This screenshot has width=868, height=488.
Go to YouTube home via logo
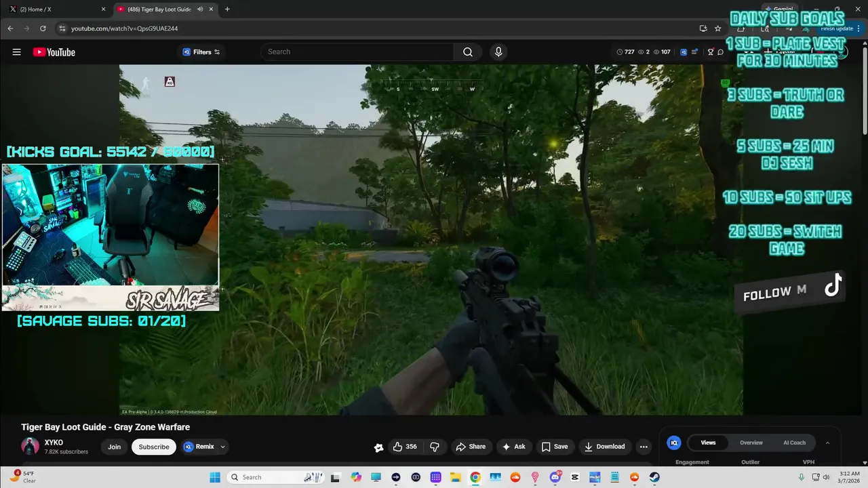(x=54, y=52)
